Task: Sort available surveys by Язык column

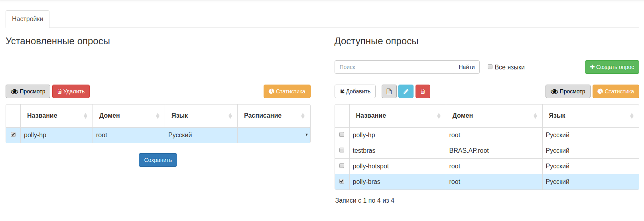Action: 591,116
